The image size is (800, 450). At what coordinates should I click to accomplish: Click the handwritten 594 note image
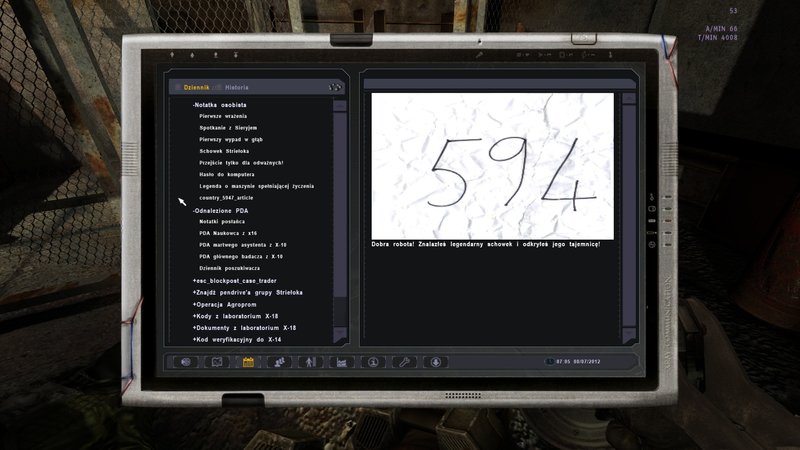click(x=492, y=165)
